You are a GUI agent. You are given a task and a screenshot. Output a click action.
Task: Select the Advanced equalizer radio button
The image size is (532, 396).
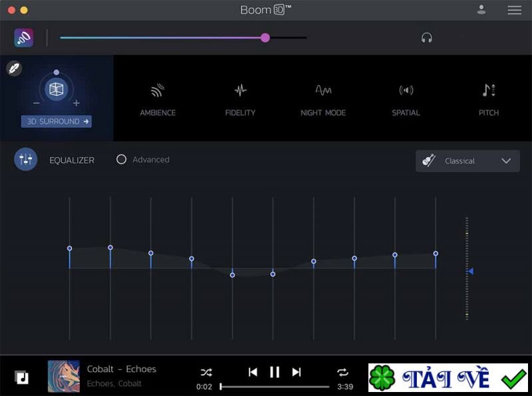(121, 159)
